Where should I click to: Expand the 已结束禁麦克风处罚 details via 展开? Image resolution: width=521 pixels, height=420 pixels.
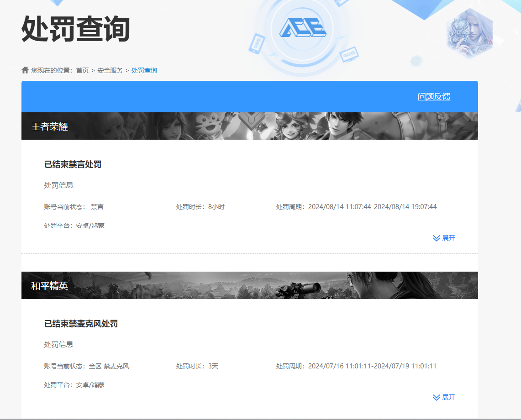448,397
